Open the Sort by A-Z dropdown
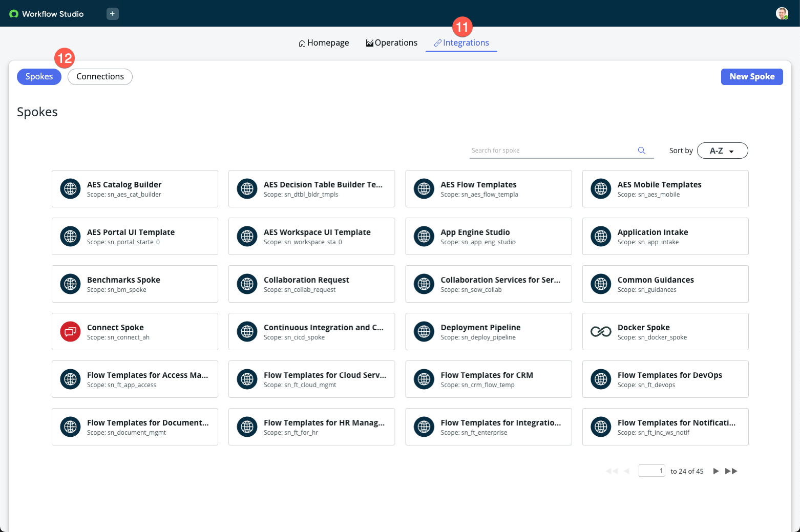Screen dimensions: 800x532 pos(722,151)
